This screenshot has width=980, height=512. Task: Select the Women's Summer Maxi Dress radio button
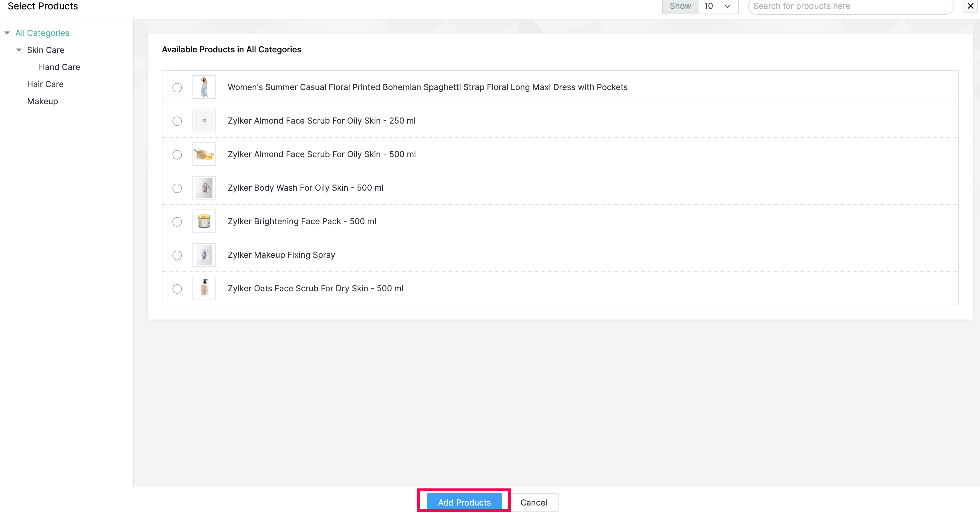point(177,87)
